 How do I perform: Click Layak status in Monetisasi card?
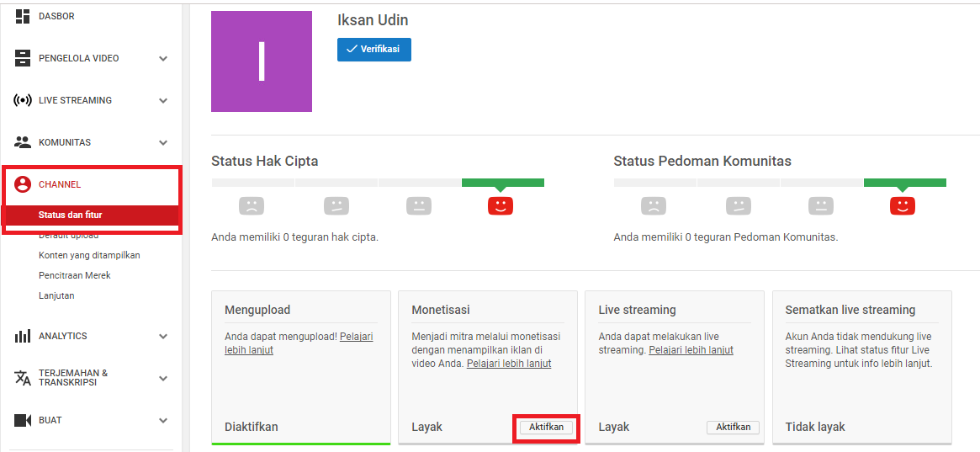tap(426, 427)
